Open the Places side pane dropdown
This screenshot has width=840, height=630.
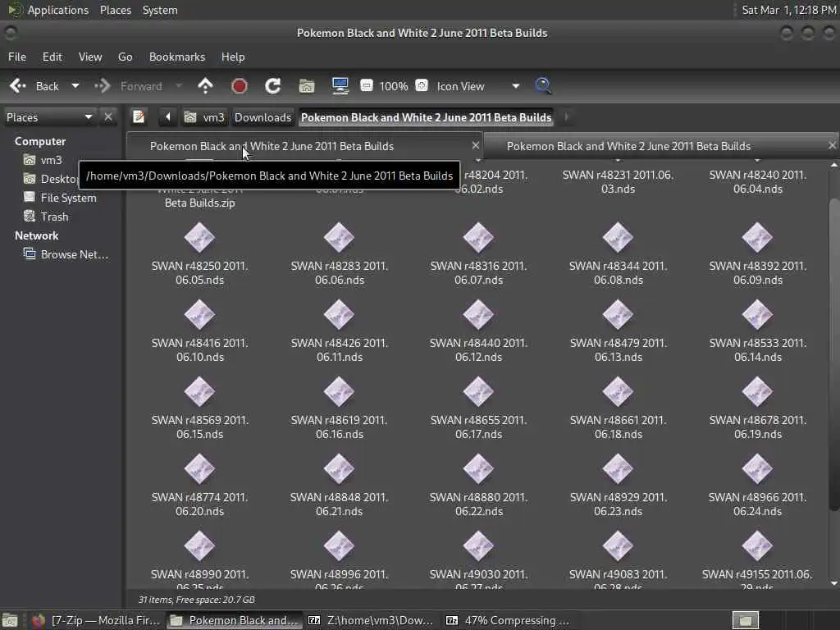click(49, 117)
